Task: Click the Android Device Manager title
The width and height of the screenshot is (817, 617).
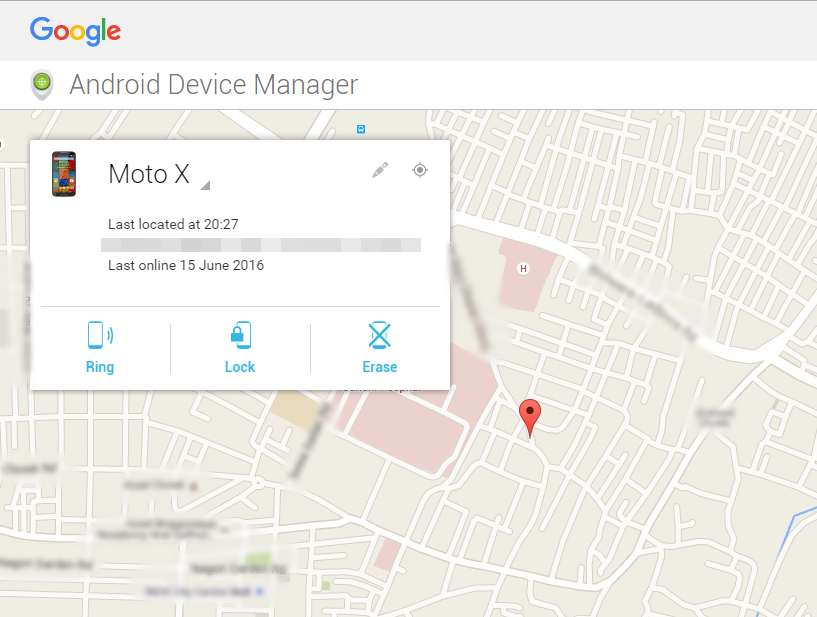Action: click(x=213, y=85)
